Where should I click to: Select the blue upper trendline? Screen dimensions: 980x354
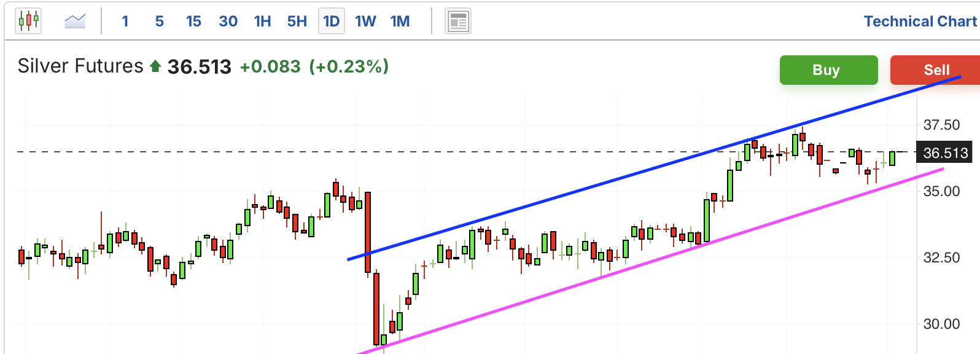[654, 168]
